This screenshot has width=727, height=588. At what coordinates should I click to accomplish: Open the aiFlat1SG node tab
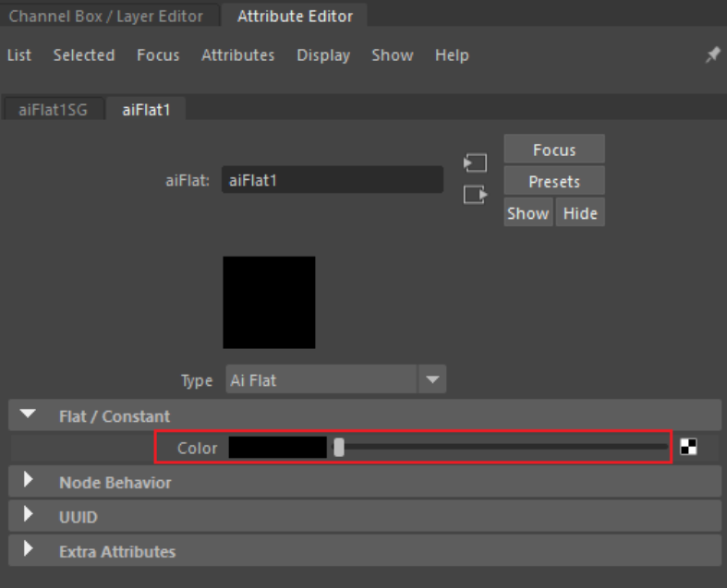tap(53, 110)
